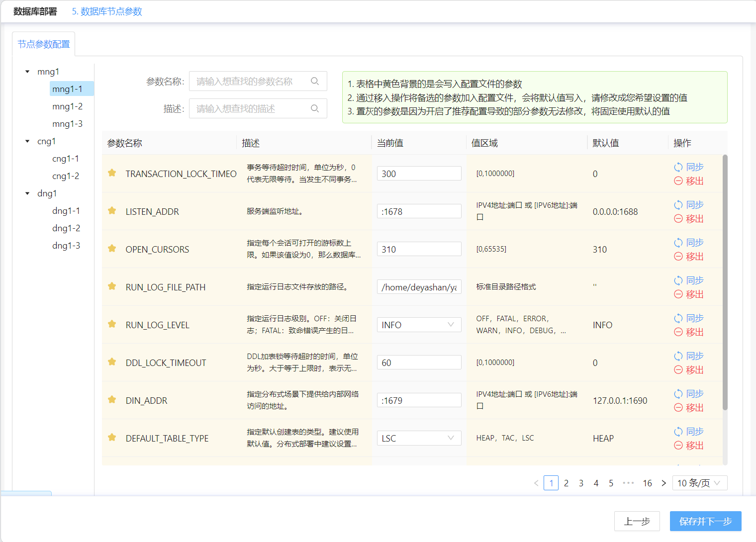The width and height of the screenshot is (756, 542).
Task: Collapse the dng1 tree group
Action: tap(27, 193)
